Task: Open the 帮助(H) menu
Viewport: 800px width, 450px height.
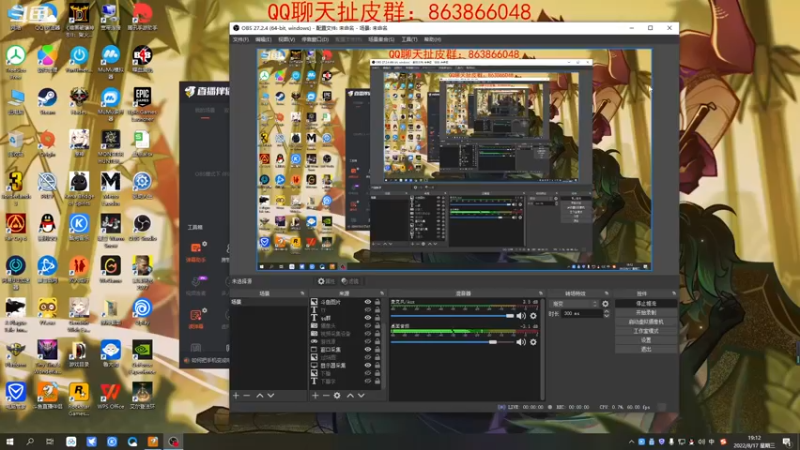Action: [433, 39]
